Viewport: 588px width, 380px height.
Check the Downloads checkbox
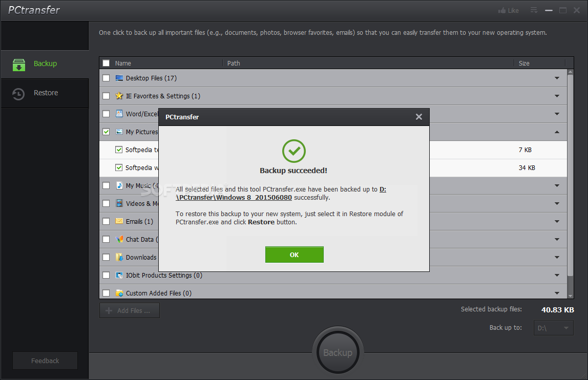point(106,257)
